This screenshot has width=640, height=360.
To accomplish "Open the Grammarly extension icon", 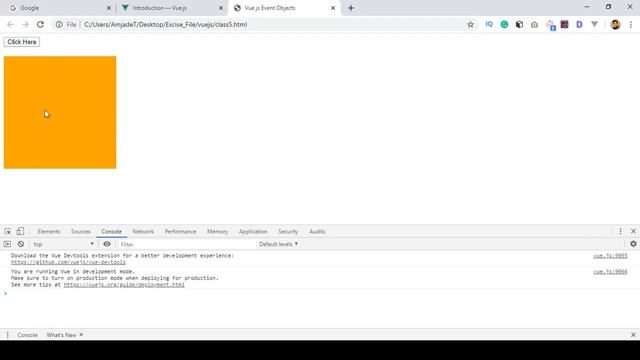I will 504,24.
